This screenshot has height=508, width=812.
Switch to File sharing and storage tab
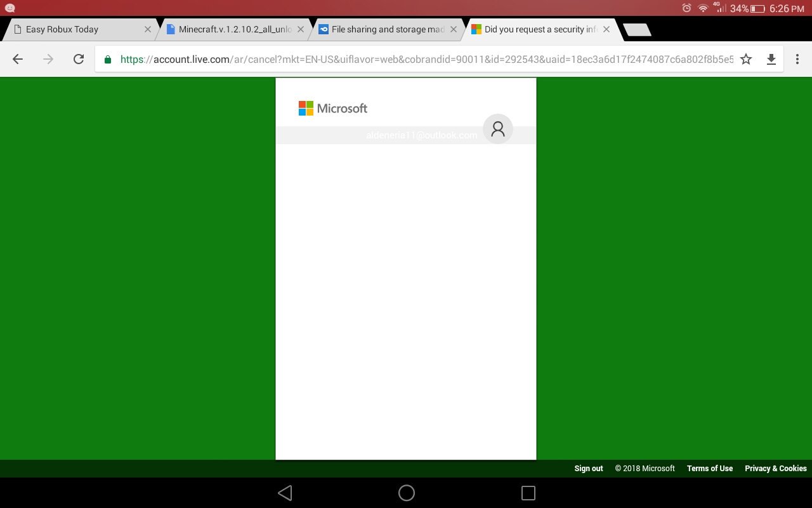(386, 29)
